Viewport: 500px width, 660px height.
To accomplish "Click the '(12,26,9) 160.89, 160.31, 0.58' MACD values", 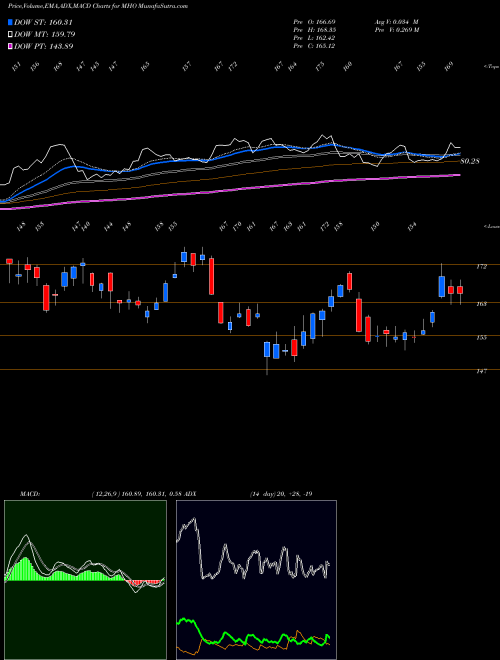I will 136,494.
